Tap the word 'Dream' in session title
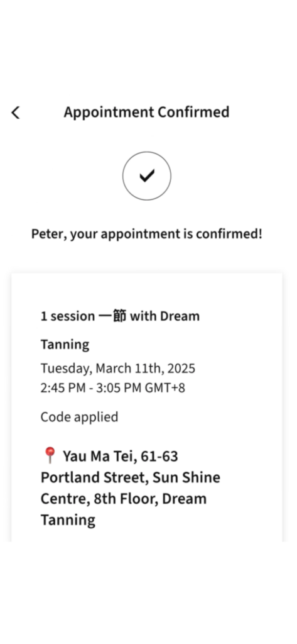The image size is (297, 644). [x=180, y=316]
